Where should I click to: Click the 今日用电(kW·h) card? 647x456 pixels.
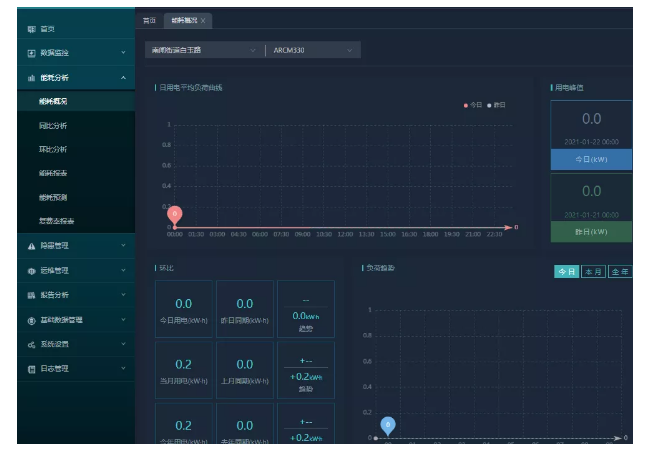184,309
